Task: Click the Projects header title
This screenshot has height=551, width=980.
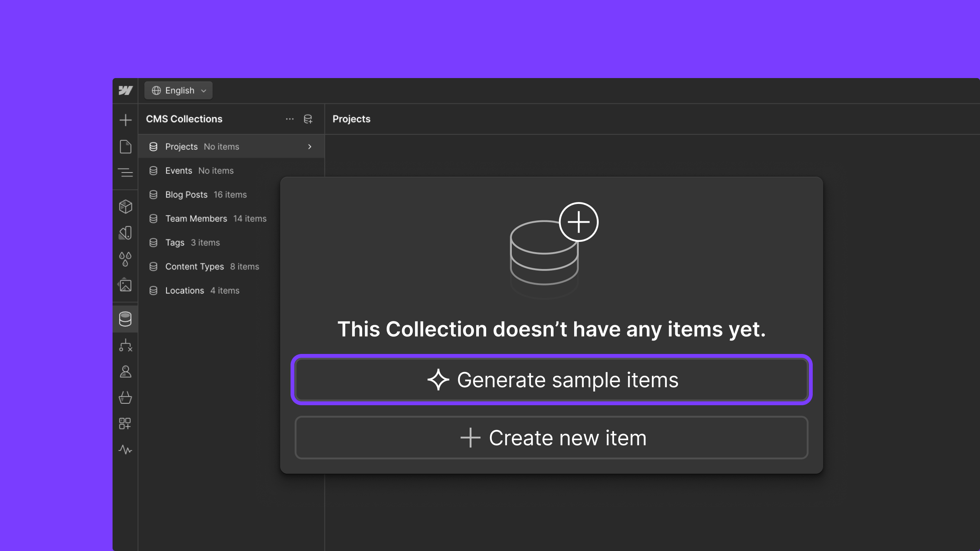Action: pyautogui.click(x=351, y=119)
